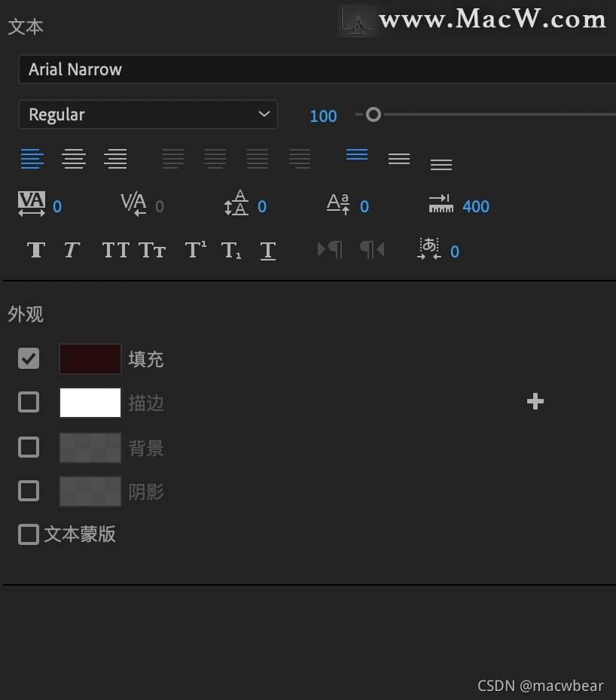Open the 填充 fill color swatch
Screen dimensions: 616x700
90,358
